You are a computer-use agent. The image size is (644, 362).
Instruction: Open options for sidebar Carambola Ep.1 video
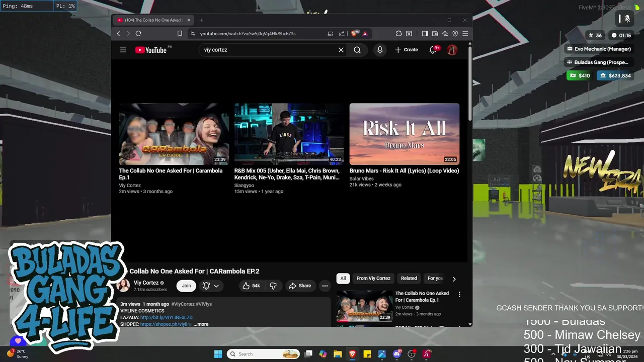[459, 294]
